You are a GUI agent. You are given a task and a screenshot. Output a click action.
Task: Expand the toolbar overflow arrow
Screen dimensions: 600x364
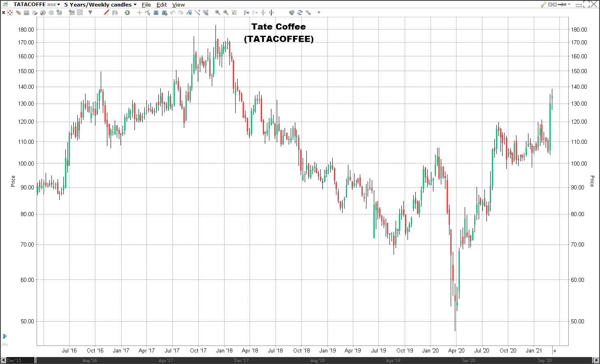click(x=319, y=12)
